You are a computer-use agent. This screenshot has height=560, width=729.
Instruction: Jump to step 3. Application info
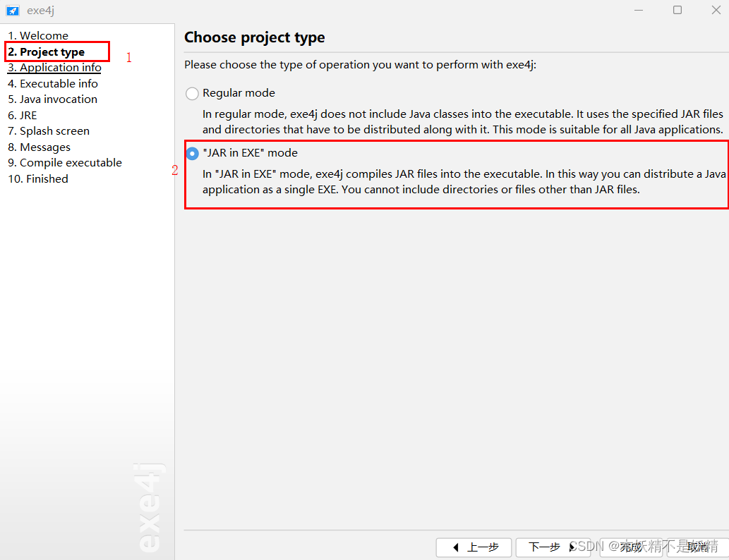[55, 68]
